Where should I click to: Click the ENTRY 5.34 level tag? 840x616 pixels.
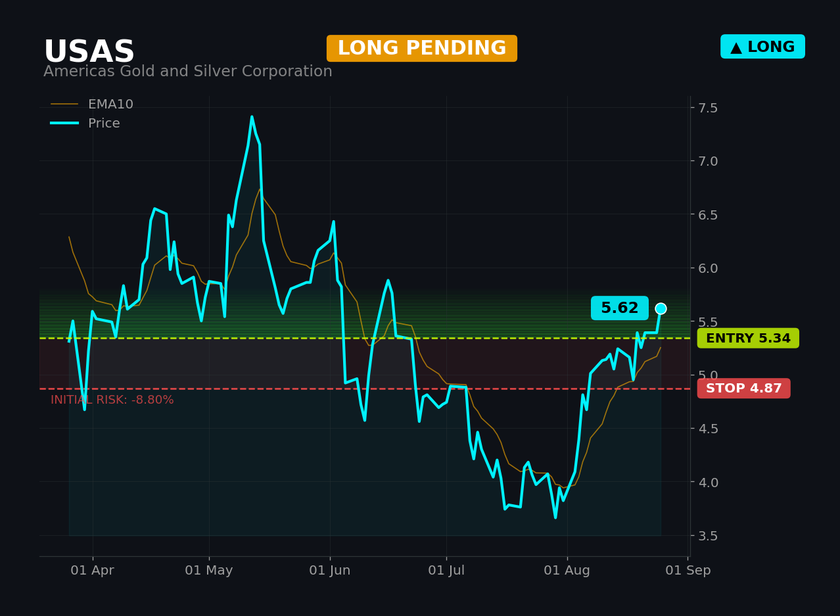pos(748,339)
